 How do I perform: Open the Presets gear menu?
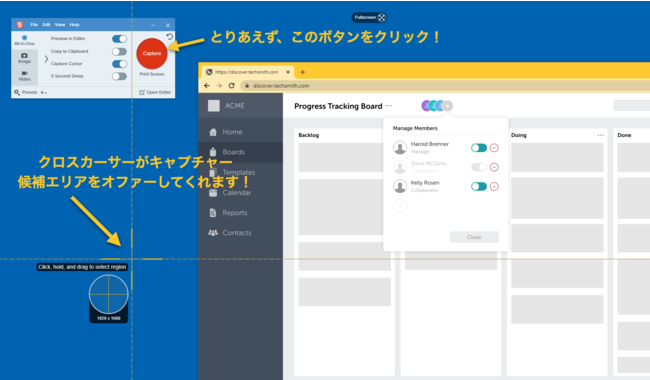17,92
